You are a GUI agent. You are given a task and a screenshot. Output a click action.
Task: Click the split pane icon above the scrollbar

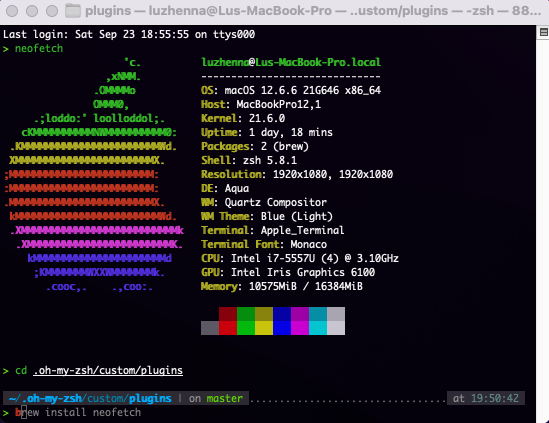point(543,33)
